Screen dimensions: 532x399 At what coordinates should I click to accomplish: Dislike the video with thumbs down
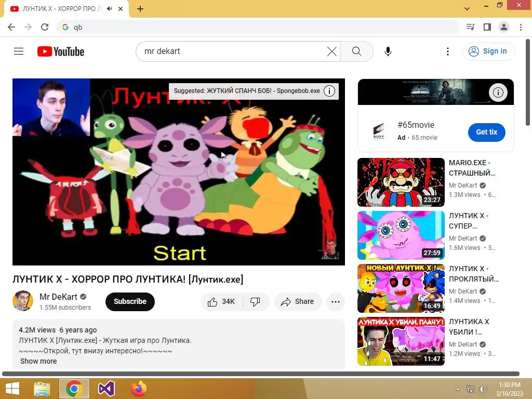coord(256,302)
